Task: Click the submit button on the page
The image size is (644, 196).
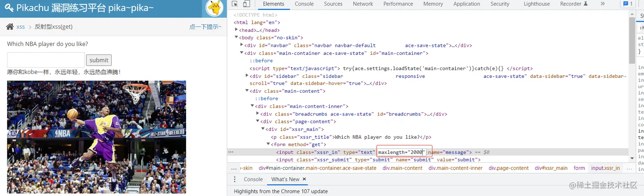Action: coord(99,60)
